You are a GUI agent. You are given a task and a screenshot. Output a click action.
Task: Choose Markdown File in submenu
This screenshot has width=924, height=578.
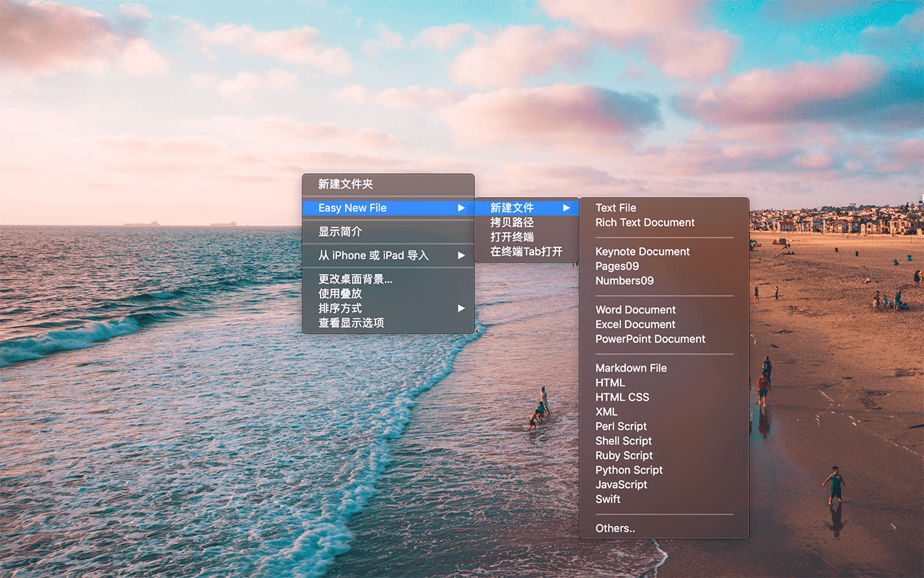coord(631,368)
